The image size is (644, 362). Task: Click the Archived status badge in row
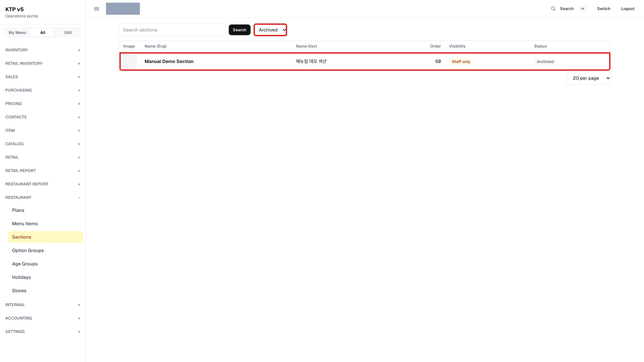(545, 61)
